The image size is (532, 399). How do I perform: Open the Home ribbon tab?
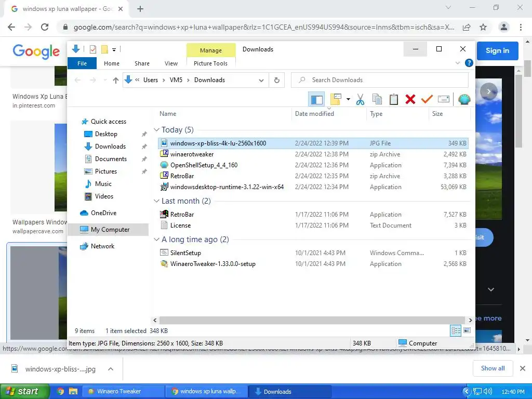(112, 63)
